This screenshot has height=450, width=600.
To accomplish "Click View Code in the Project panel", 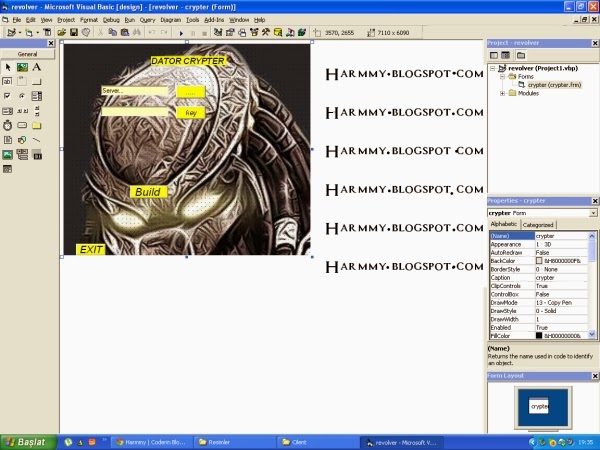I will 494,55.
